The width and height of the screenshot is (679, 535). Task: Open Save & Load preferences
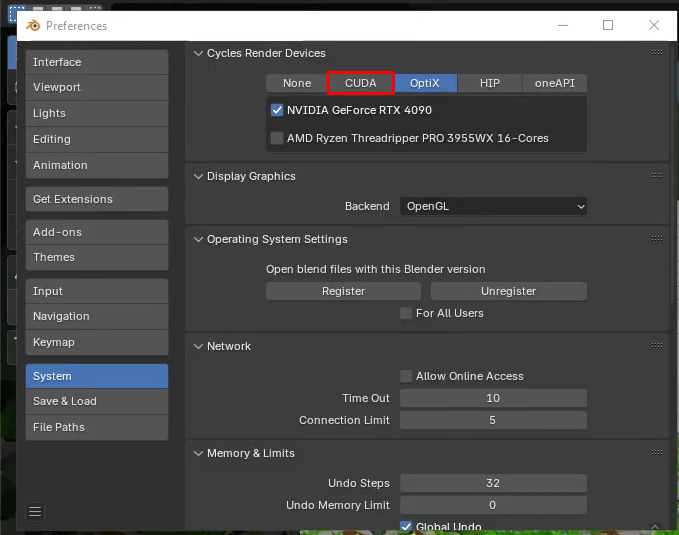[x=97, y=401]
